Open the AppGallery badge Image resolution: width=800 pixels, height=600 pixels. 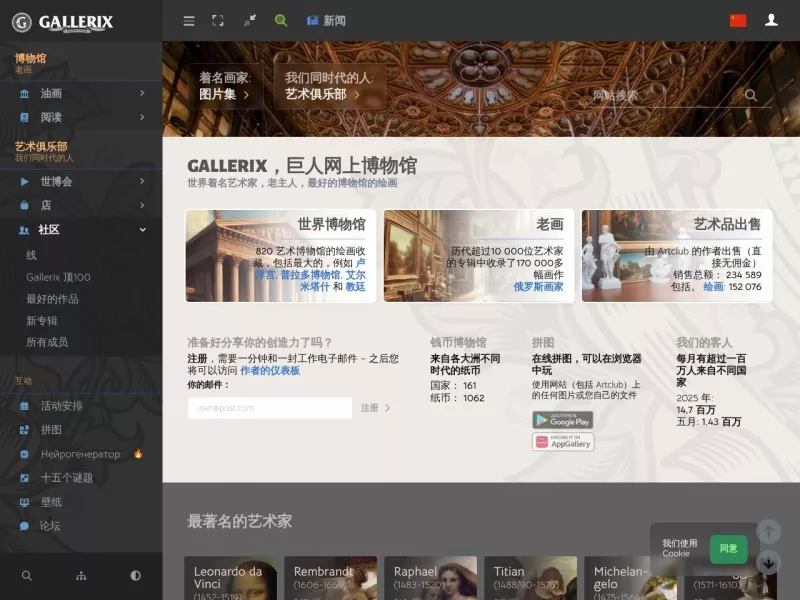click(563, 442)
